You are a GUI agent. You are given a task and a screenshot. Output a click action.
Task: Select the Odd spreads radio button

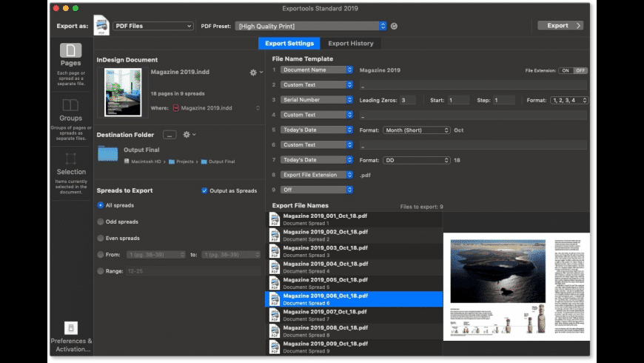point(100,222)
